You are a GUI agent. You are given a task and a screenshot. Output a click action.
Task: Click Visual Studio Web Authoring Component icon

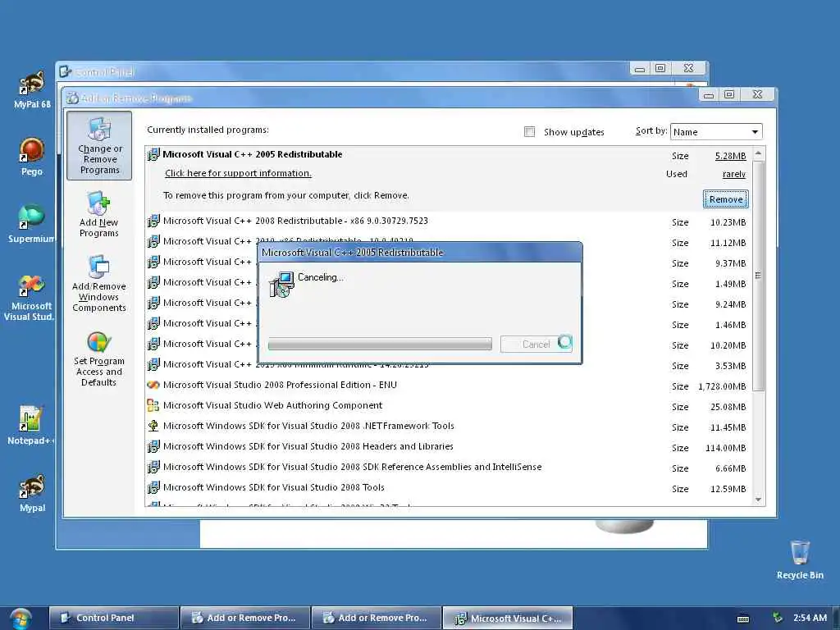[x=153, y=405]
